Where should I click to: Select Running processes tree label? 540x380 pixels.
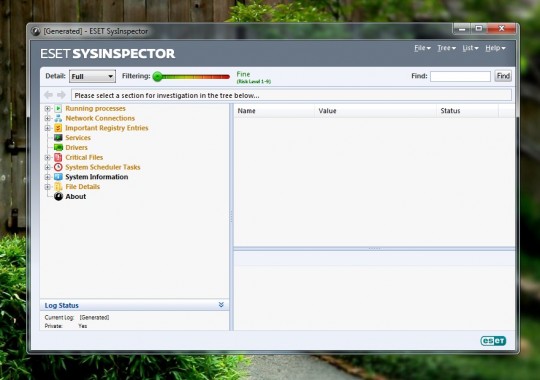point(95,109)
